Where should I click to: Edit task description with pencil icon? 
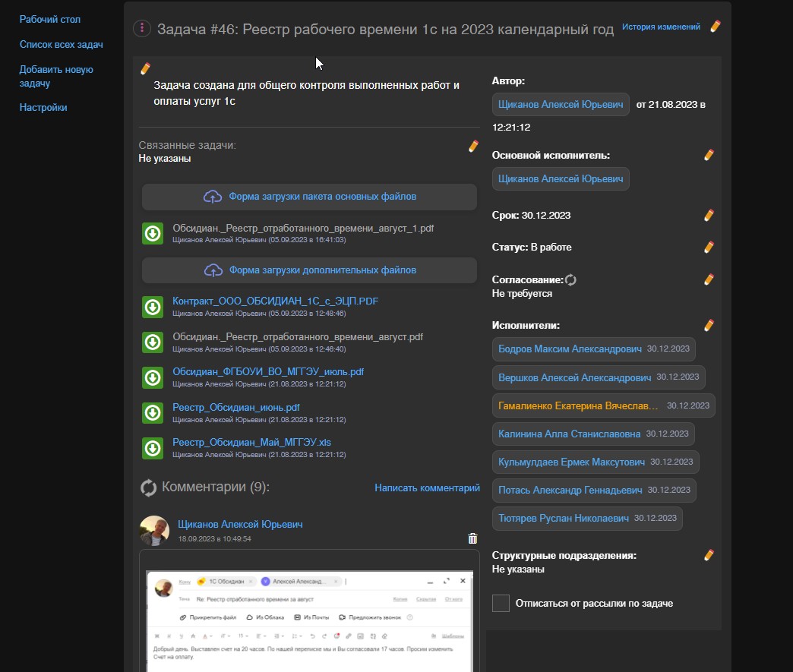click(x=145, y=69)
